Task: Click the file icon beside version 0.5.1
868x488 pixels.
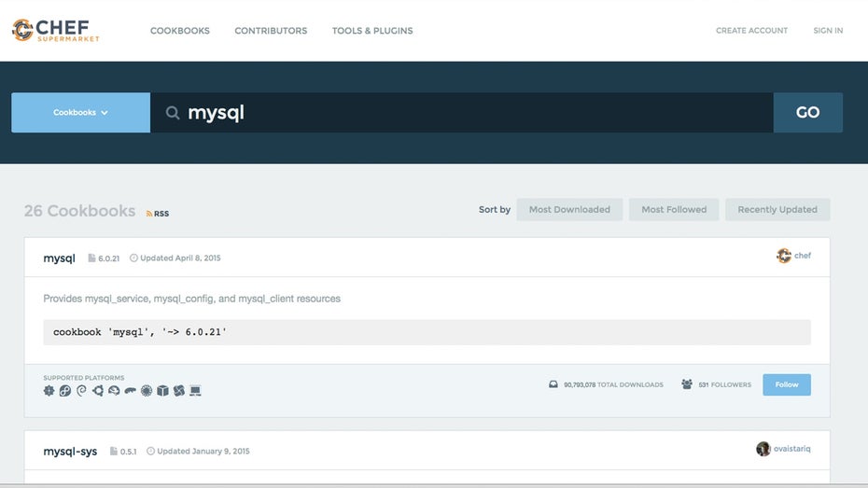Action: coord(114,451)
